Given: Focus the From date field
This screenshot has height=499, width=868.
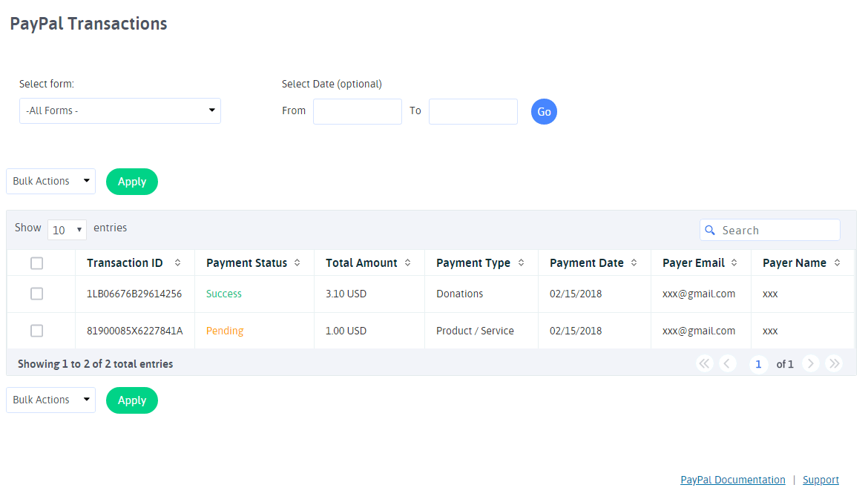Looking at the screenshot, I should (x=358, y=112).
